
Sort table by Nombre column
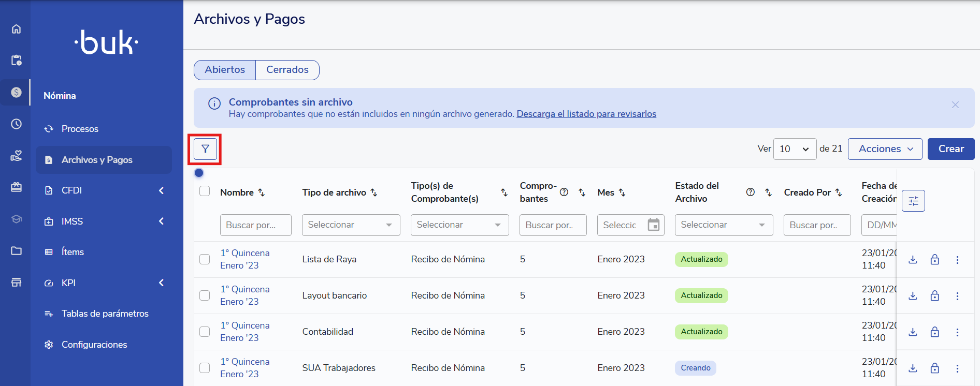(x=262, y=192)
